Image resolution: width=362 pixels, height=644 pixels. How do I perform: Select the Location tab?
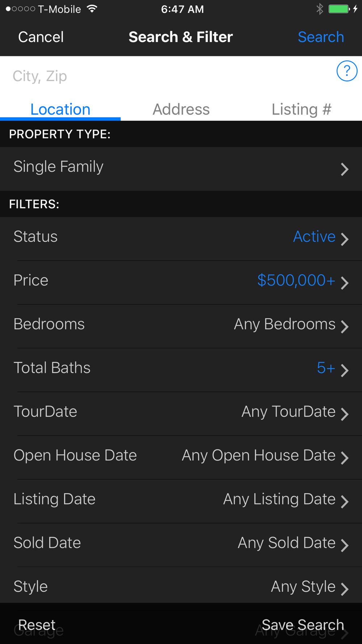60,109
